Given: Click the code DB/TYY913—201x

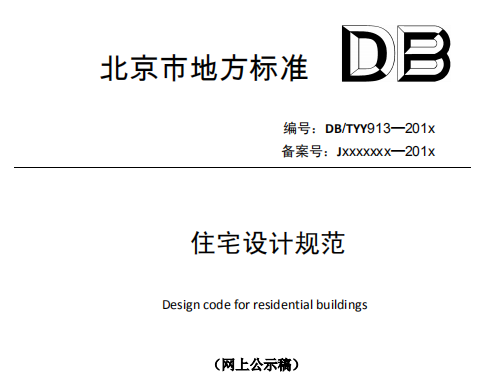Looking at the screenshot, I should [380, 128].
